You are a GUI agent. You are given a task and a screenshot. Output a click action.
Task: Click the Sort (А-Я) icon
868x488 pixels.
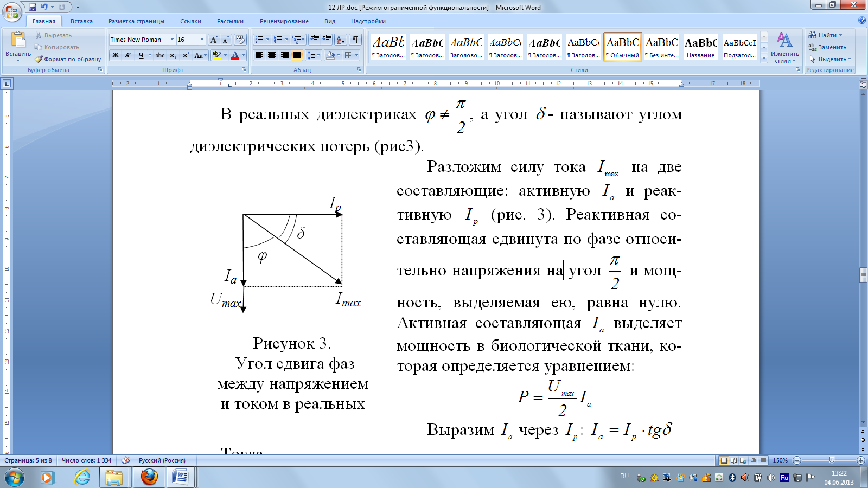[x=341, y=40]
